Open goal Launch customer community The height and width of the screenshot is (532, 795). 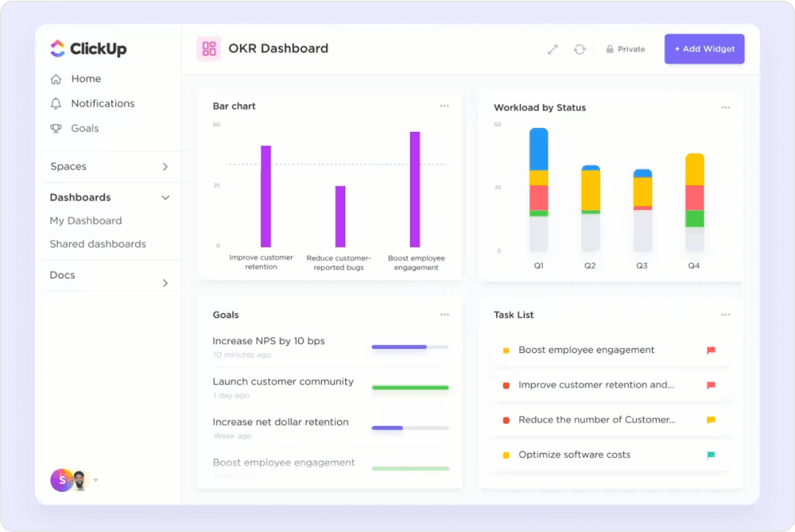pyautogui.click(x=283, y=382)
